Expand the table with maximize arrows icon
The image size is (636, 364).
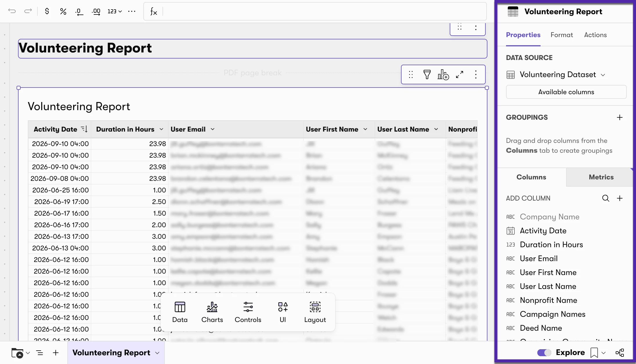460,74
